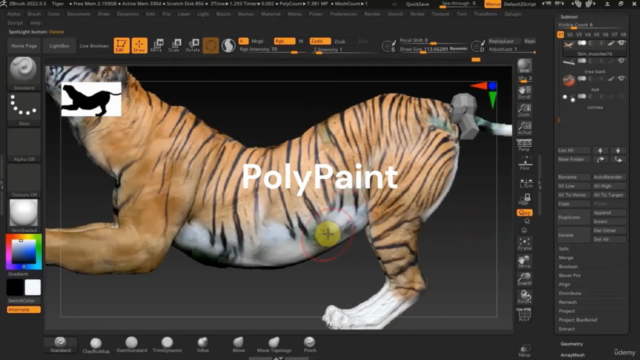Open the Zplugin menu
The image size is (640, 360).
(513, 14)
